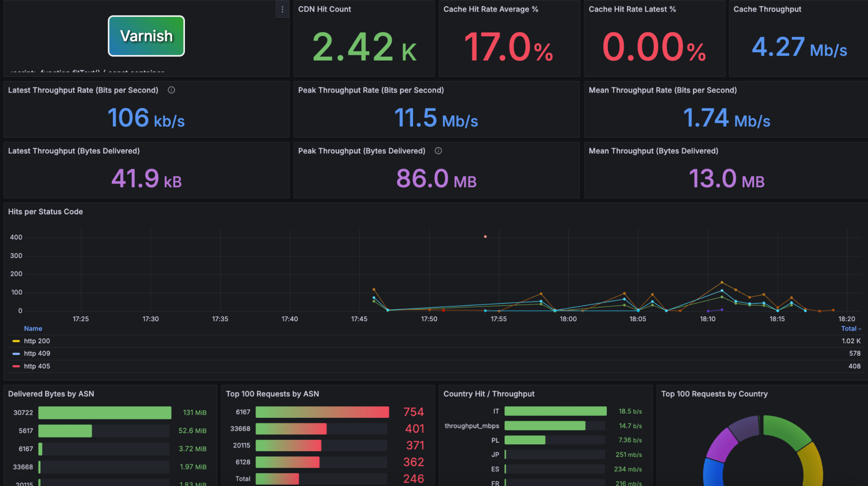Open Hits per Status Code title menu
This screenshot has height=486, width=868.
[45, 212]
